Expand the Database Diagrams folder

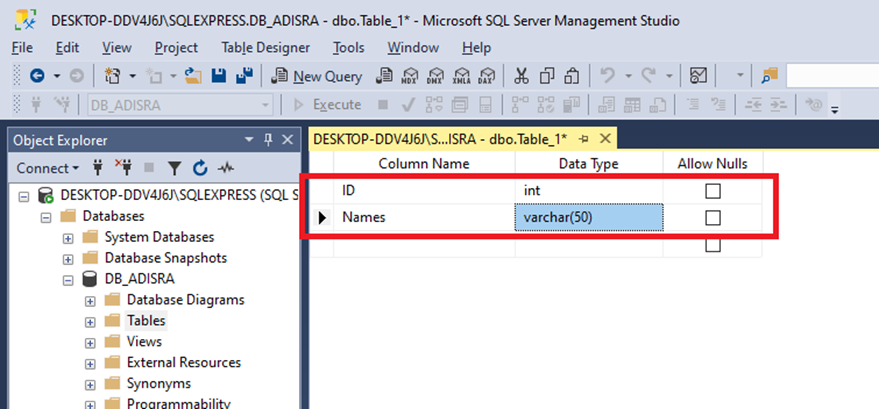click(x=90, y=301)
